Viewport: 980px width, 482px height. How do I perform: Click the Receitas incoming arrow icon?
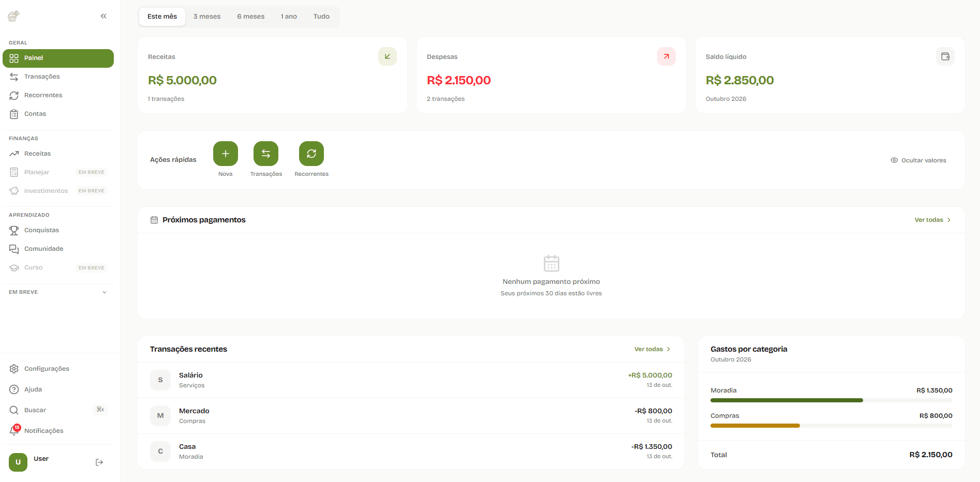388,56
